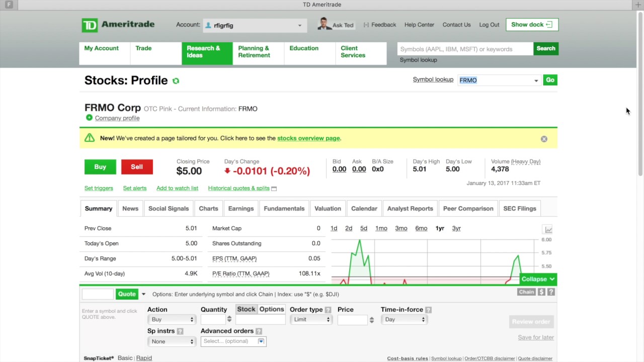Click the Log Out link
The width and height of the screenshot is (644, 362).
click(x=489, y=25)
